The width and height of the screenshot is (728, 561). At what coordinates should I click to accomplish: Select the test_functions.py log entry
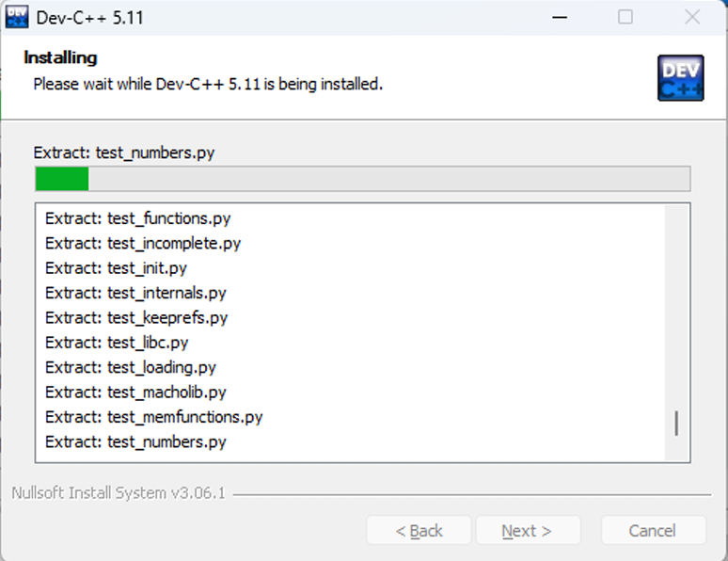(x=137, y=218)
